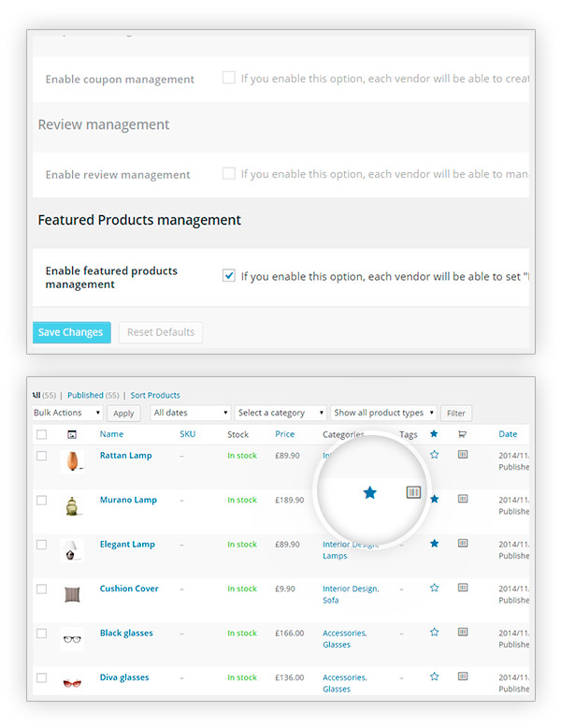This screenshot has width=561, height=728.
Task: Check select-all products checkbox in header
Action: pyautogui.click(x=42, y=434)
